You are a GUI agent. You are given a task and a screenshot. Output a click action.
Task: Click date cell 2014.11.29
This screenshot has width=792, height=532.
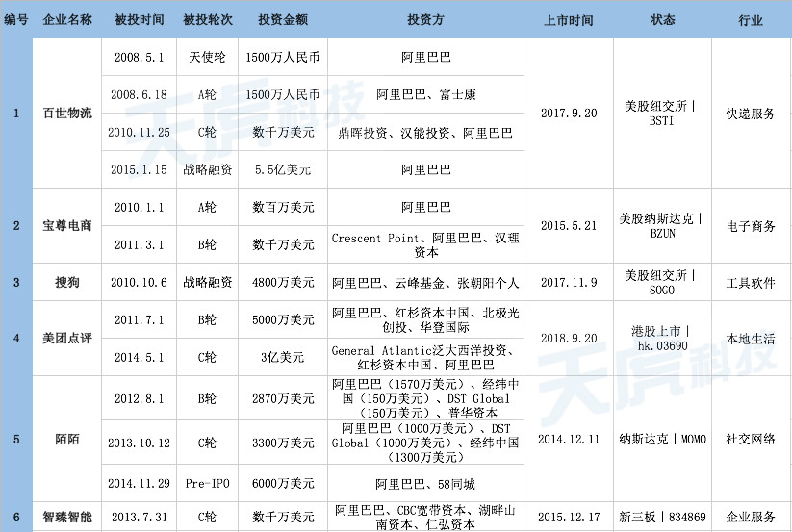139,483
